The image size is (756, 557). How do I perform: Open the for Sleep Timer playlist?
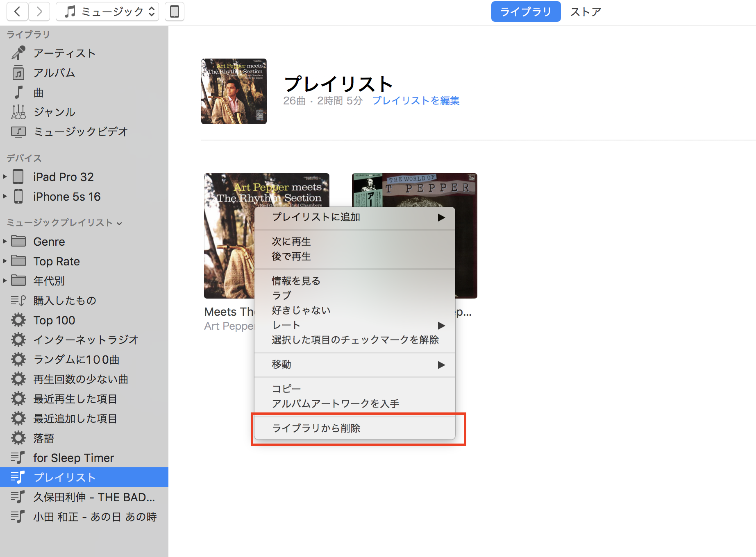[73, 458]
